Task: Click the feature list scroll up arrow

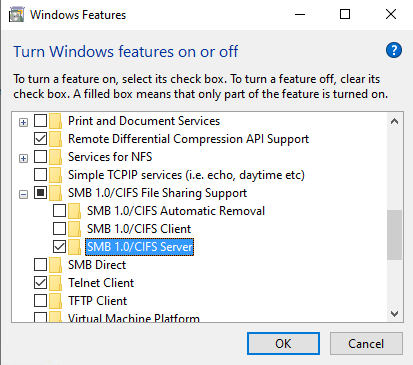Action: 394,121
